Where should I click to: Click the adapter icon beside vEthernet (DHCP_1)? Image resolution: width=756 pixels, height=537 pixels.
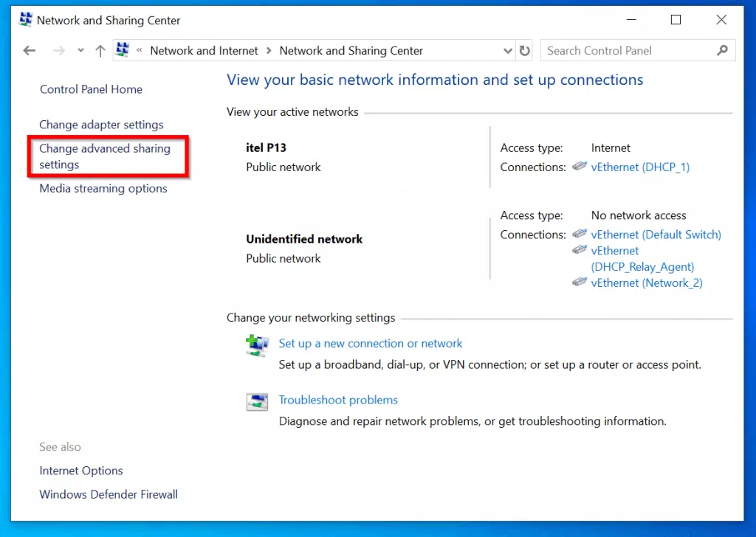[x=580, y=167]
